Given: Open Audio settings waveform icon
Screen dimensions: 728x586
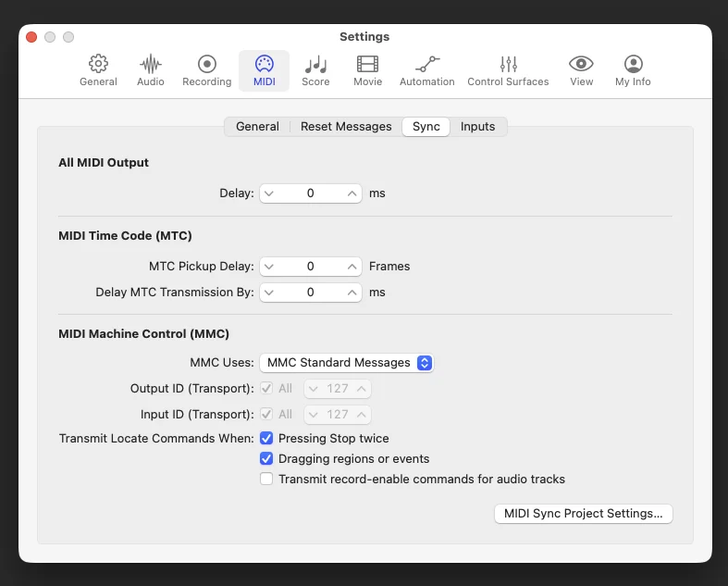Looking at the screenshot, I should tap(151, 64).
